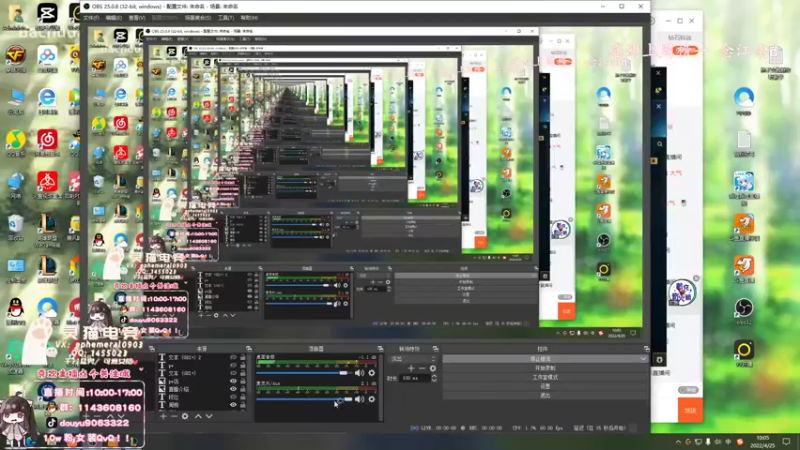This screenshot has width=800, height=450.
Task: Open the OBS Studio shortcut on right desktop
Action: coord(744,310)
